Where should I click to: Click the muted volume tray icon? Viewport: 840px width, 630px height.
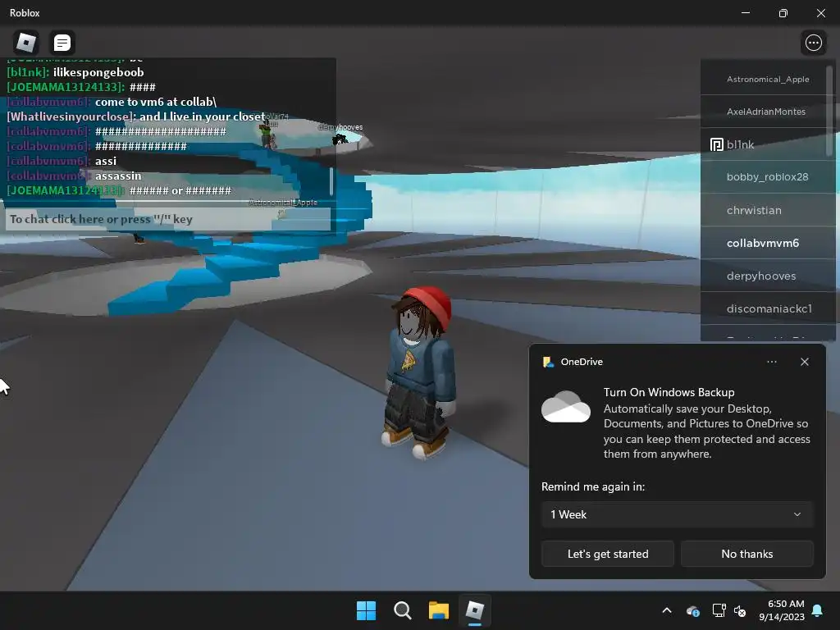(740, 610)
